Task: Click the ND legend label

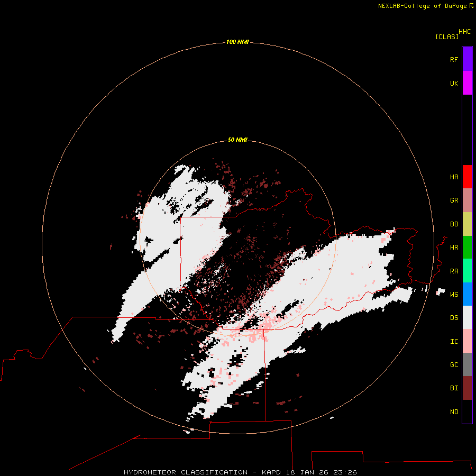Action: [454, 412]
